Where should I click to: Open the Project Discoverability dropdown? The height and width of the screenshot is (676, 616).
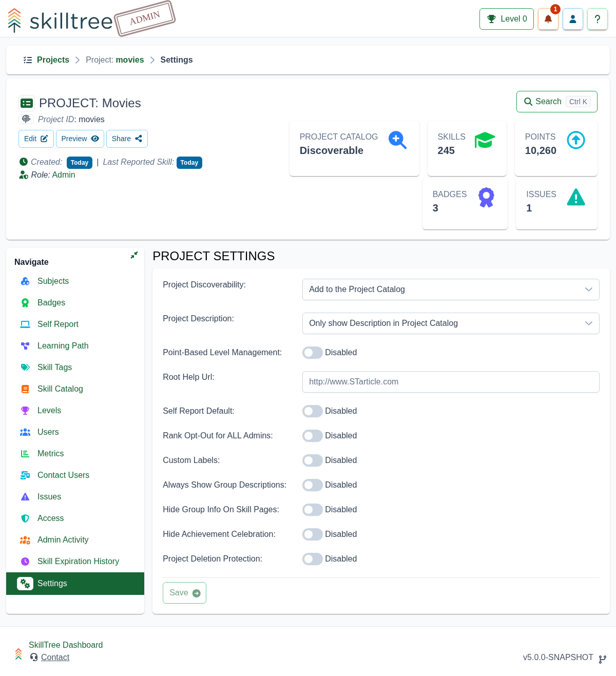click(x=451, y=289)
